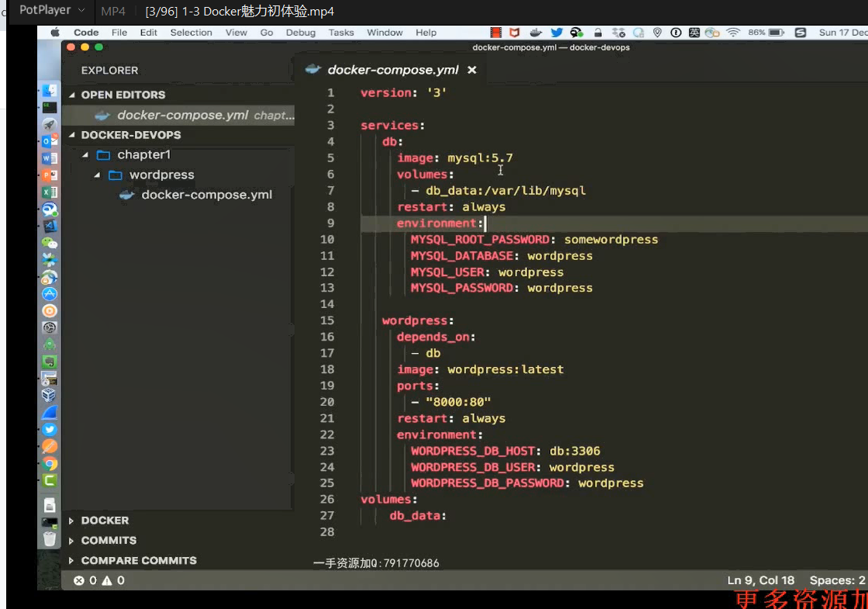
Task: Close the docker-compose.yml editor tab
Action: pos(472,70)
